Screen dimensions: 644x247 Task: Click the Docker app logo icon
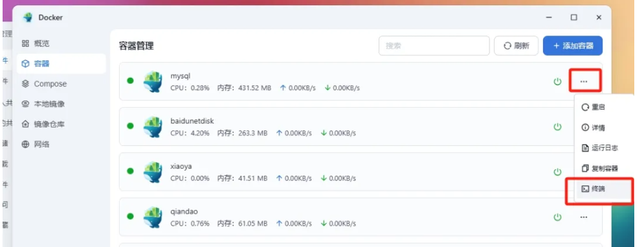click(28, 18)
